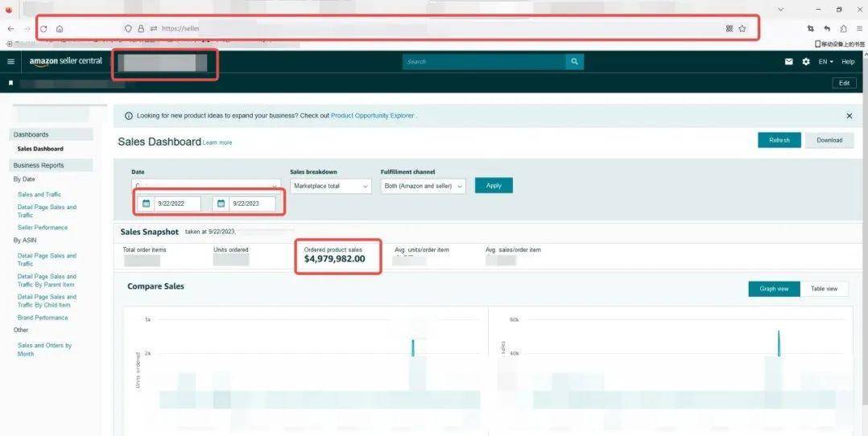Click the Amazon Seller Central logo

[66, 61]
